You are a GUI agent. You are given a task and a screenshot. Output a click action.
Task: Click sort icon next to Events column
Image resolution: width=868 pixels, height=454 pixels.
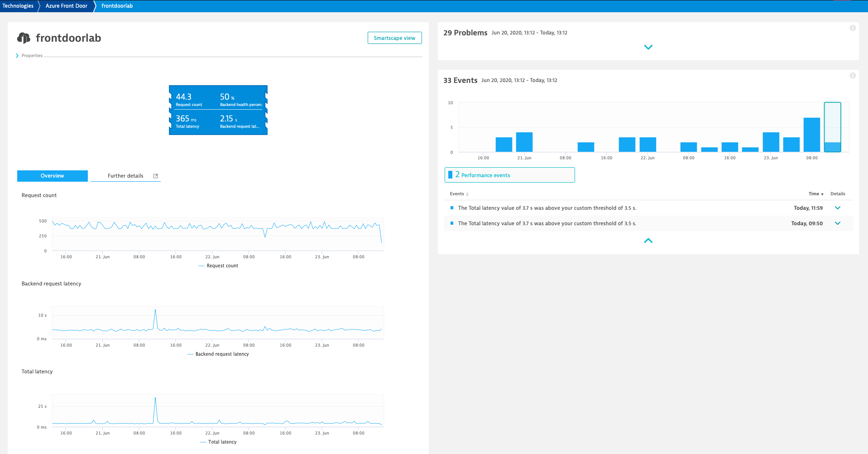[467, 194]
